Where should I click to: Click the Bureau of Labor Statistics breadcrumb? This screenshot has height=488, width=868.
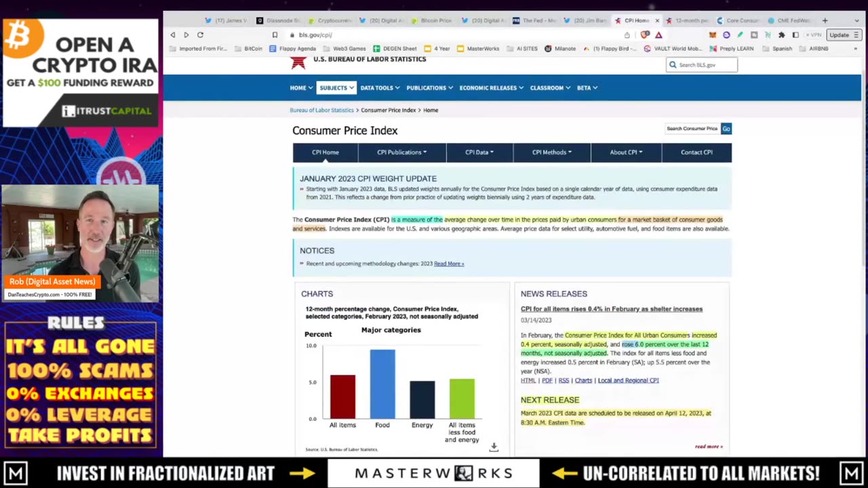point(321,110)
